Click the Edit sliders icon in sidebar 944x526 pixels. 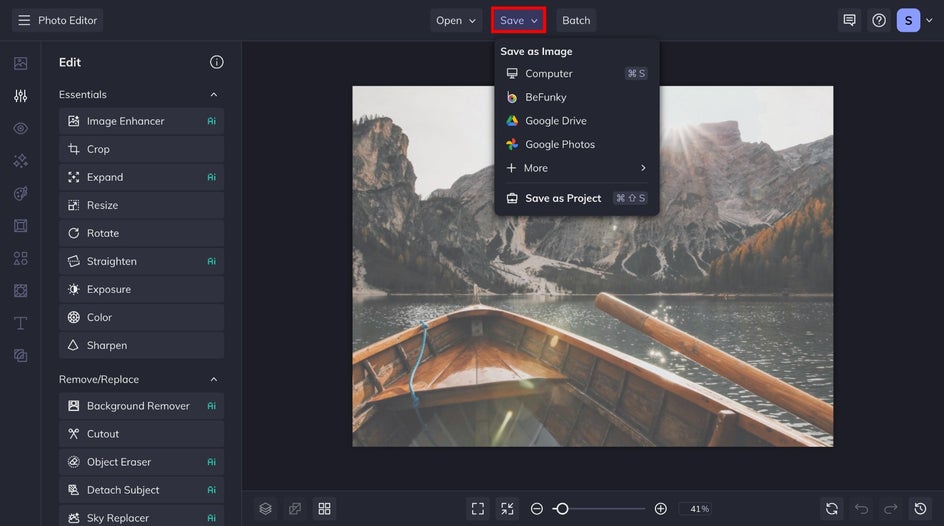pyautogui.click(x=20, y=96)
